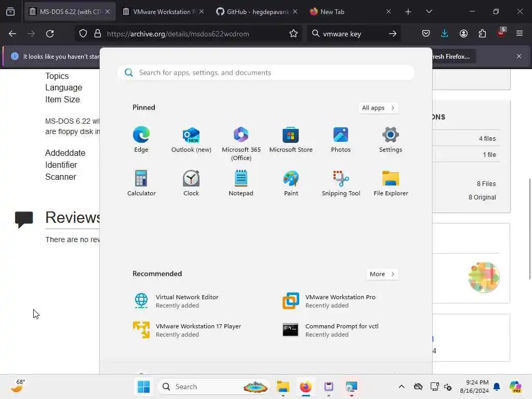
Task: Expand More recommended items
Action: point(382,274)
